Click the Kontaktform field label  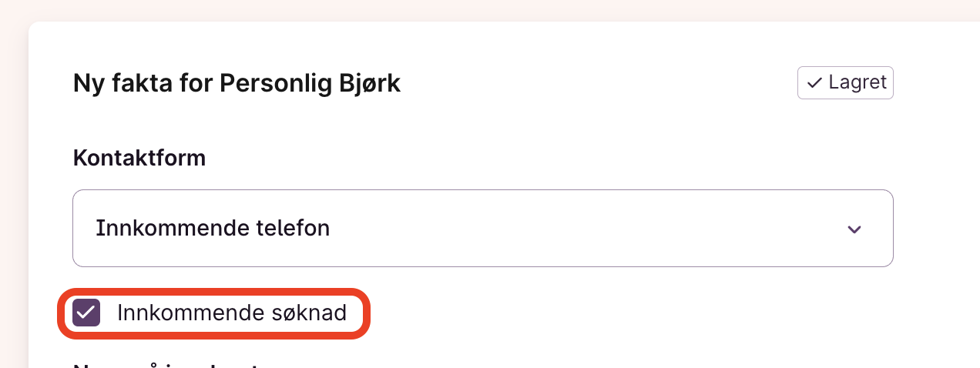coord(139,158)
